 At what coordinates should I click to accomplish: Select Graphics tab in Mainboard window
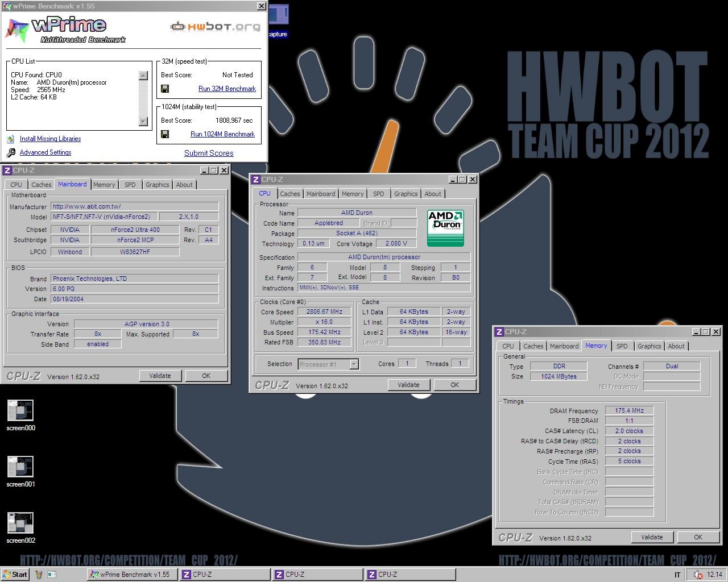[158, 185]
